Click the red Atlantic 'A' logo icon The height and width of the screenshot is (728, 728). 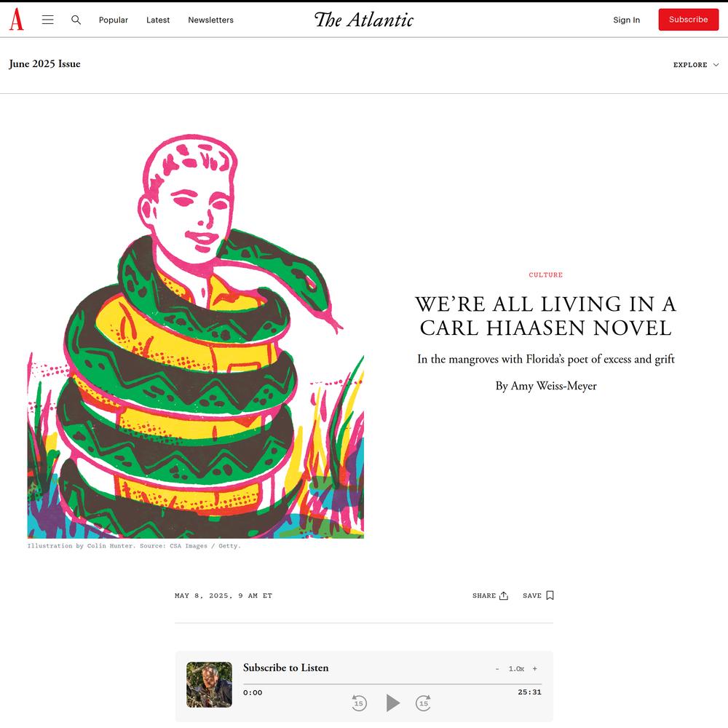(x=16, y=20)
